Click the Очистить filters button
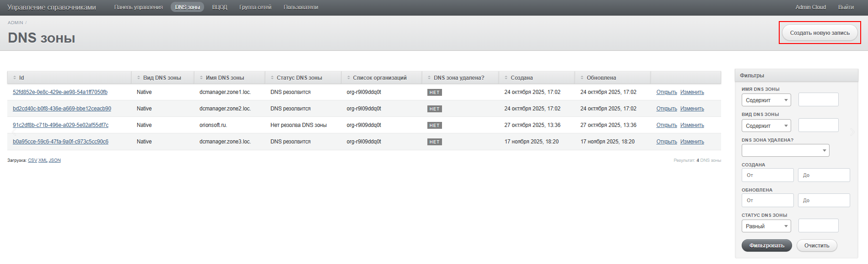The height and width of the screenshot is (264, 868). (x=817, y=246)
